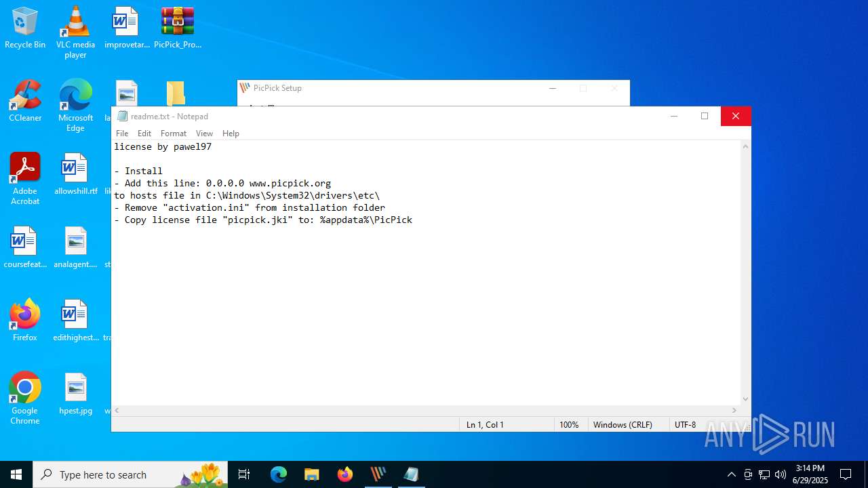Click scroll-up arrow in Notepad

click(x=746, y=146)
